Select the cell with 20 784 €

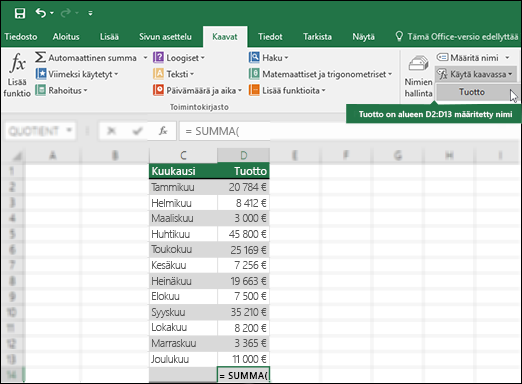coord(243,187)
